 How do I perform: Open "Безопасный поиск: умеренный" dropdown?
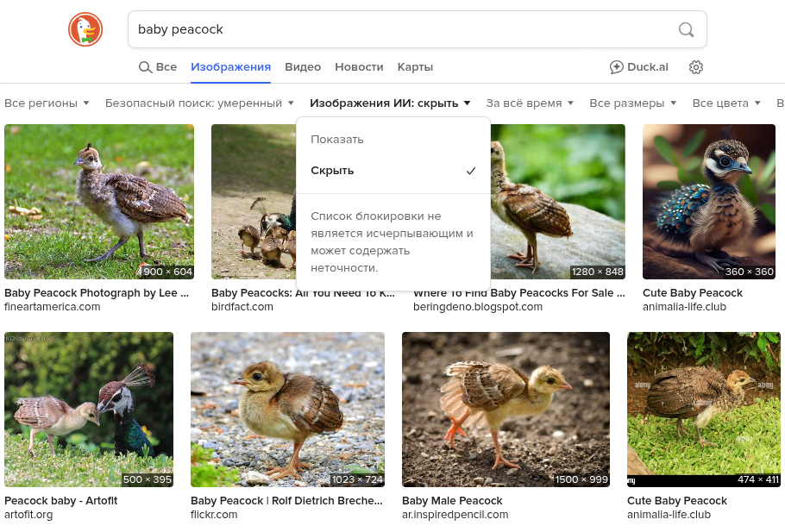(199, 103)
